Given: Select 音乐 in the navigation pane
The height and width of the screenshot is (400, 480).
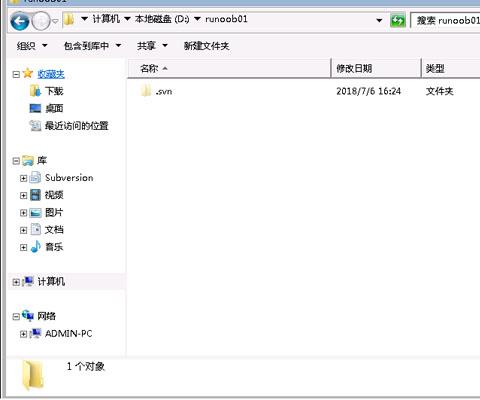Looking at the screenshot, I should pos(54,247).
